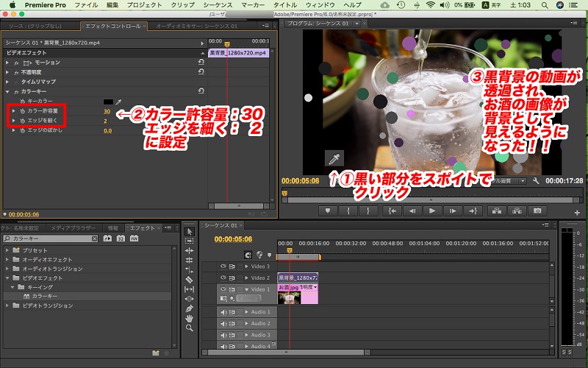Expand Video 3 track
This screenshot has height=368, width=588.
tap(246, 266)
